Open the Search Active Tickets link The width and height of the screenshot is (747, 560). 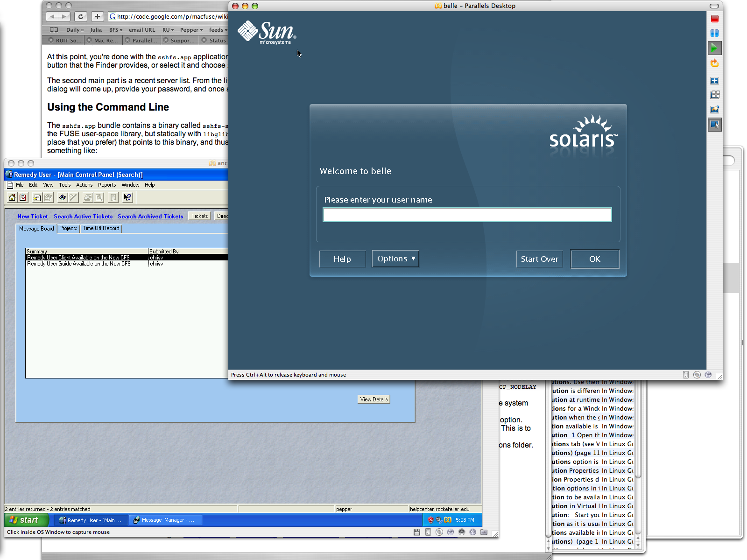pyautogui.click(x=83, y=217)
